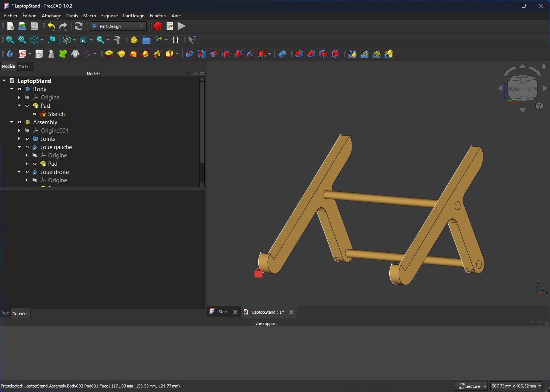The image size is (550, 392).
Task: Click the Refresh recompute icon
Action: 79,26
